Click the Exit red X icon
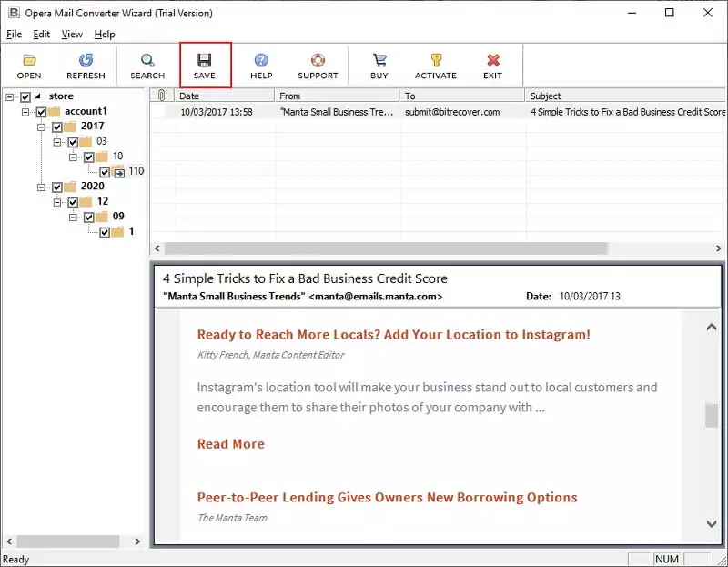The height and width of the screenshot is (567, 728). tap(492, 66)
